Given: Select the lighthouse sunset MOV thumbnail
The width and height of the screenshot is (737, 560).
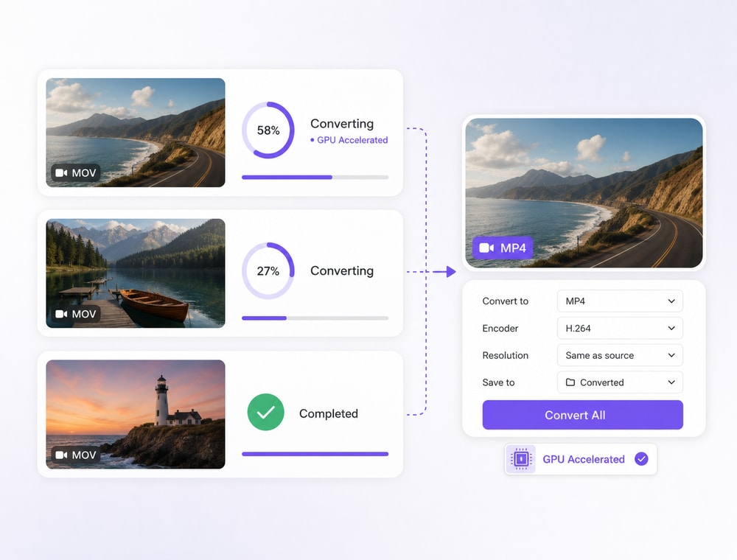Looking at the screenshot, I should [x=136, y=414].
